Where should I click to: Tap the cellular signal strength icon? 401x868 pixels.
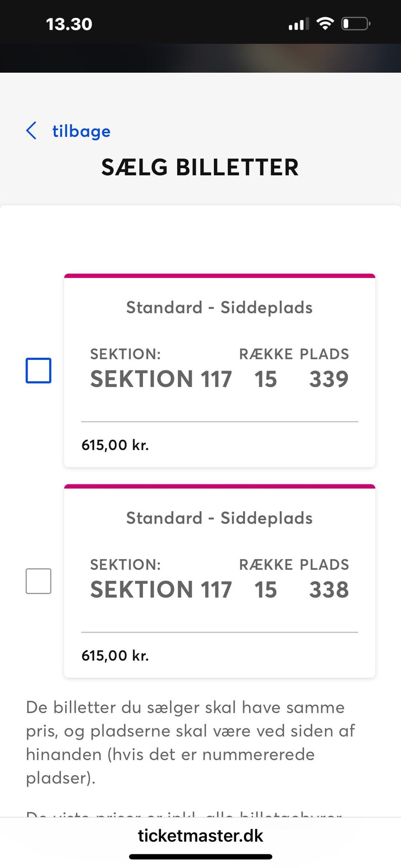click(299, 24)
